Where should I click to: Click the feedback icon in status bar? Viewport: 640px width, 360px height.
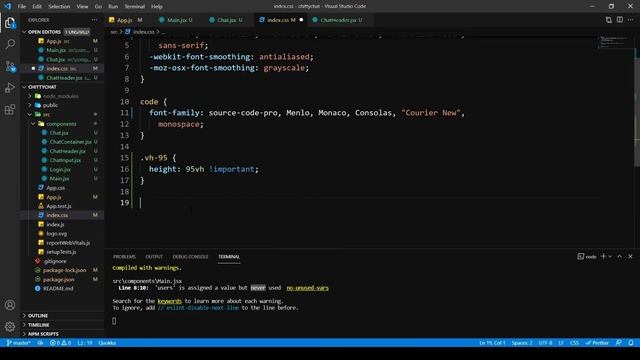(619, 343)
